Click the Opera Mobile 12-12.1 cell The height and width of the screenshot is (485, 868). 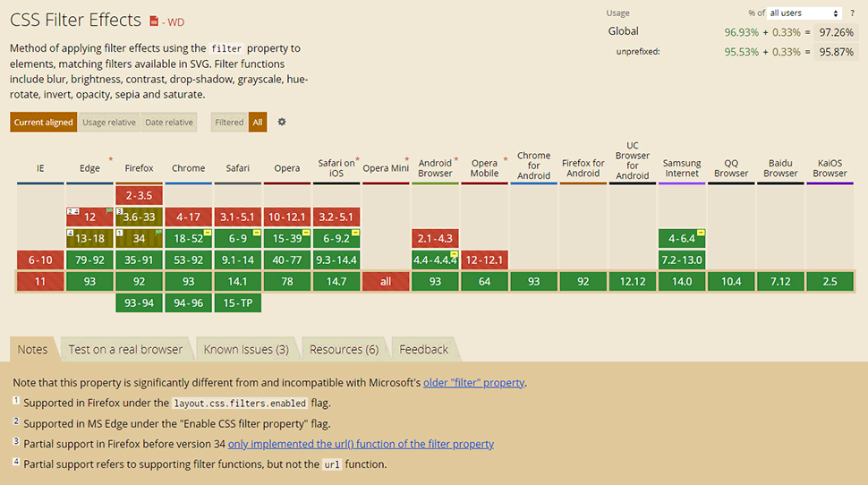[484, 260]
